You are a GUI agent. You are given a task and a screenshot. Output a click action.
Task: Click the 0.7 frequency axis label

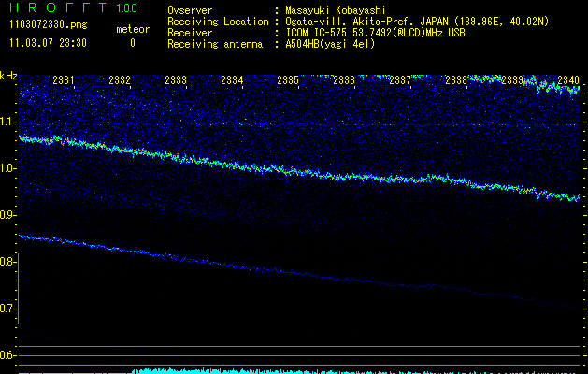(x=8, y=309)
